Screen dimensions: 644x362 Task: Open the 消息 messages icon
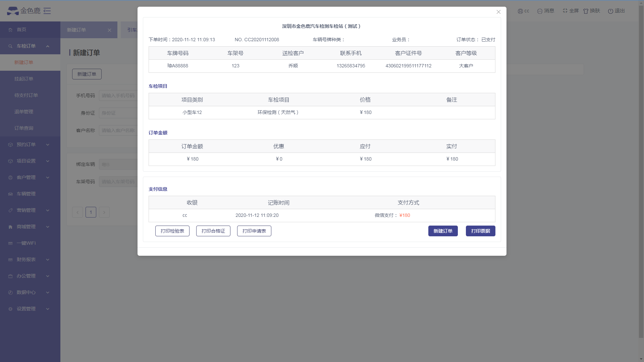click(540, 11)
